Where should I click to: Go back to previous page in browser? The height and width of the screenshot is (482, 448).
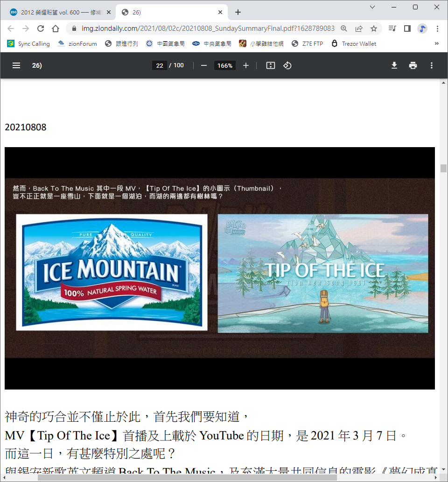[11, 28]
